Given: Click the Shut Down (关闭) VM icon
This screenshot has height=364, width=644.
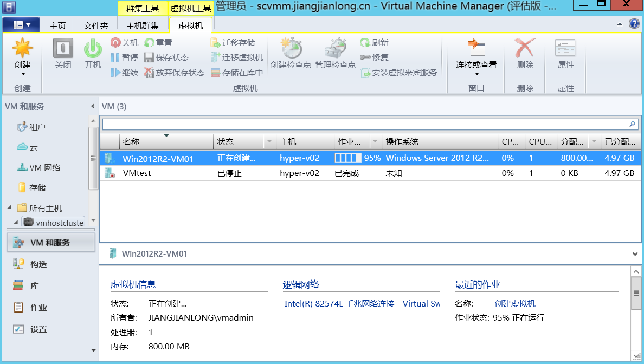Looking at the screenshot, I should click(63, 48).
